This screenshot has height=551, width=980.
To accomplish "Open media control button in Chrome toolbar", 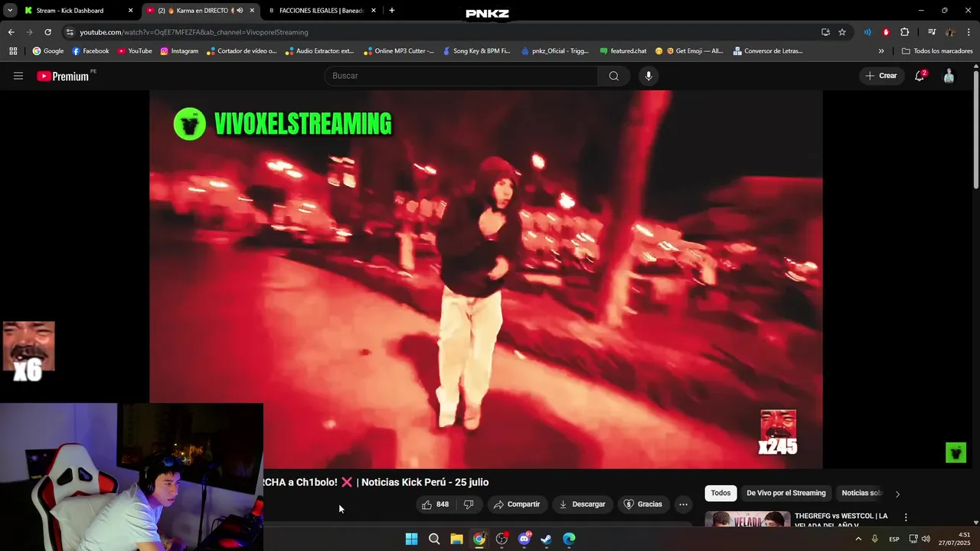I will (932, 32).
